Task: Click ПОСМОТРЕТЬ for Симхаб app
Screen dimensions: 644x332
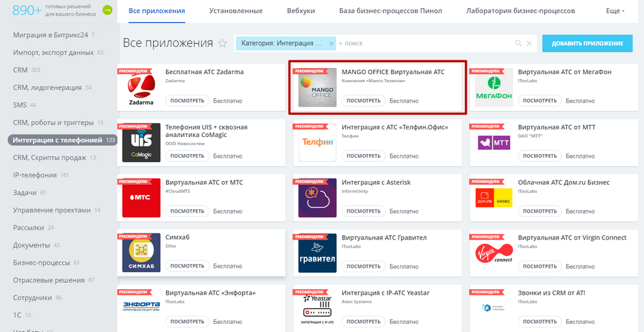Action: [187, 266]
